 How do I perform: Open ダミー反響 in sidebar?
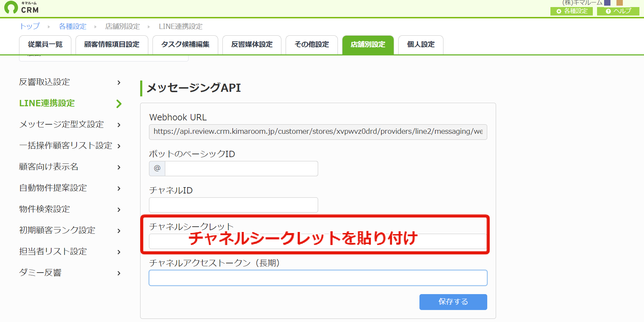(x=40, y=273)
